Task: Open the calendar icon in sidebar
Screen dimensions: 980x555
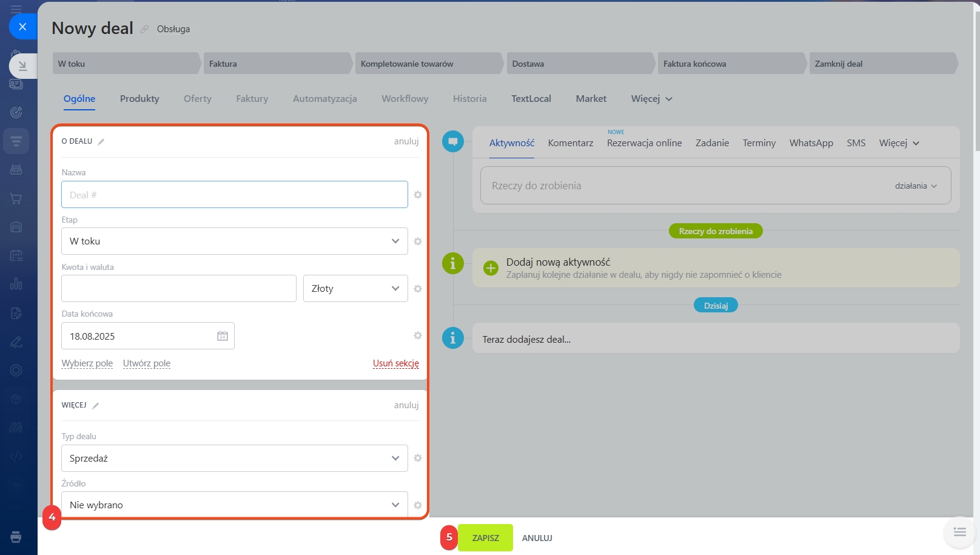Action: tap(16, 255)
